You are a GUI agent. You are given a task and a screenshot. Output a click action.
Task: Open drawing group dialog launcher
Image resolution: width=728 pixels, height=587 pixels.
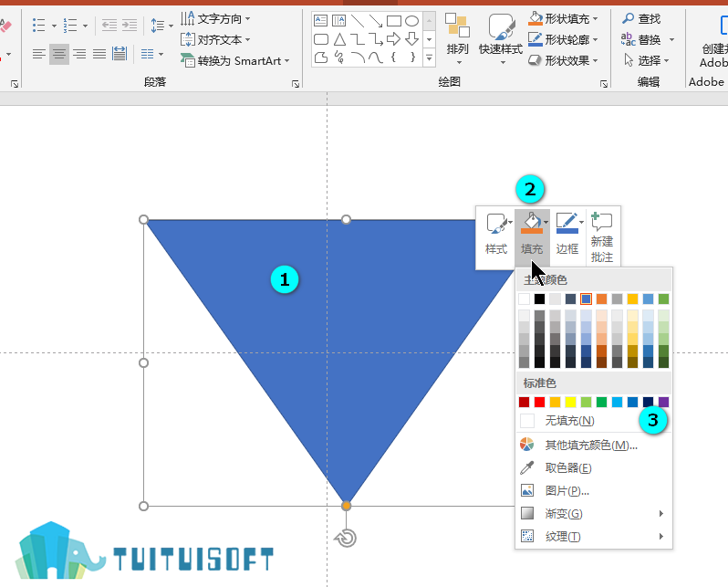coord(604,84)
